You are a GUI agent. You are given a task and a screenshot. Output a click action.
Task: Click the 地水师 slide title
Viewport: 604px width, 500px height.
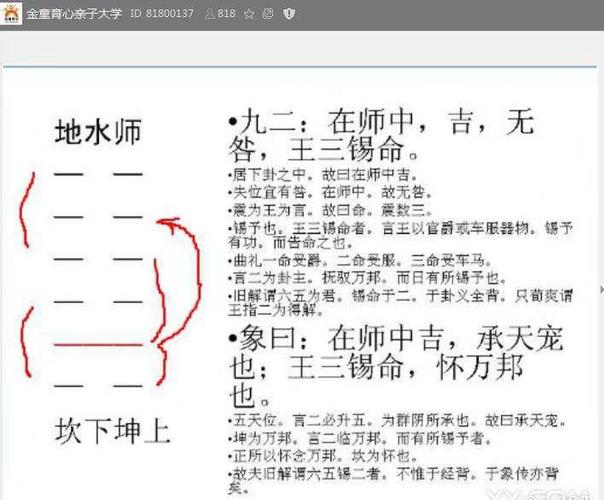tap(97, 132)
